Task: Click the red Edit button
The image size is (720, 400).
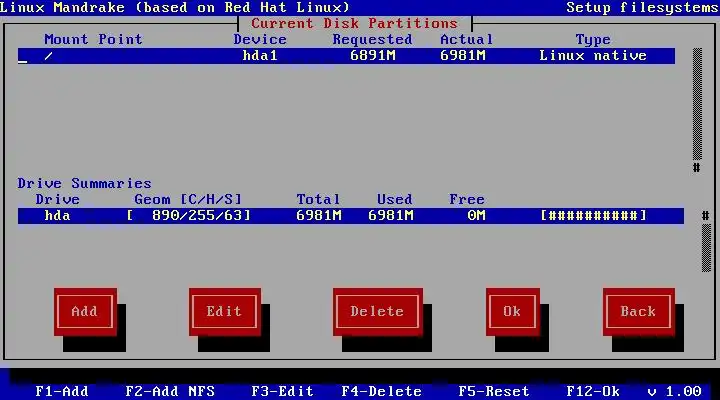Action: pos(225,312)
